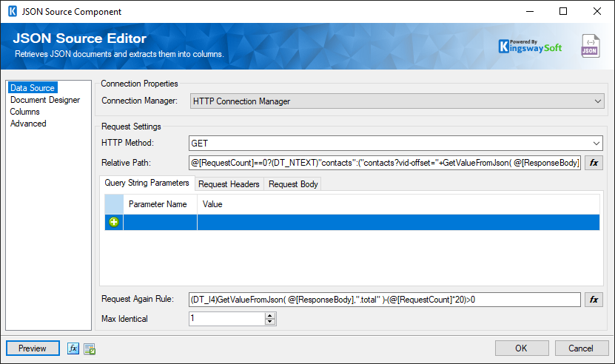Click the table icon in bottom toolbar
Image resolution: width=615 pixels, height=364 pixels.
90,348
